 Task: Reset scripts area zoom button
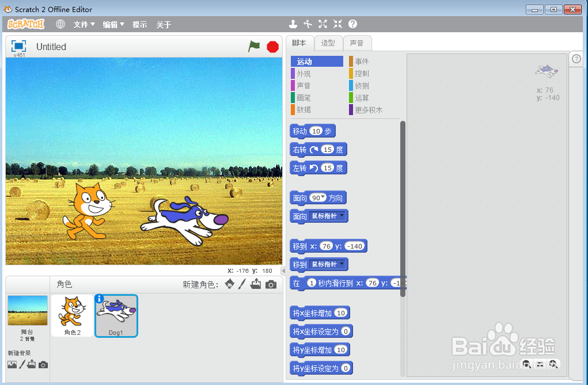click(540, 364)
